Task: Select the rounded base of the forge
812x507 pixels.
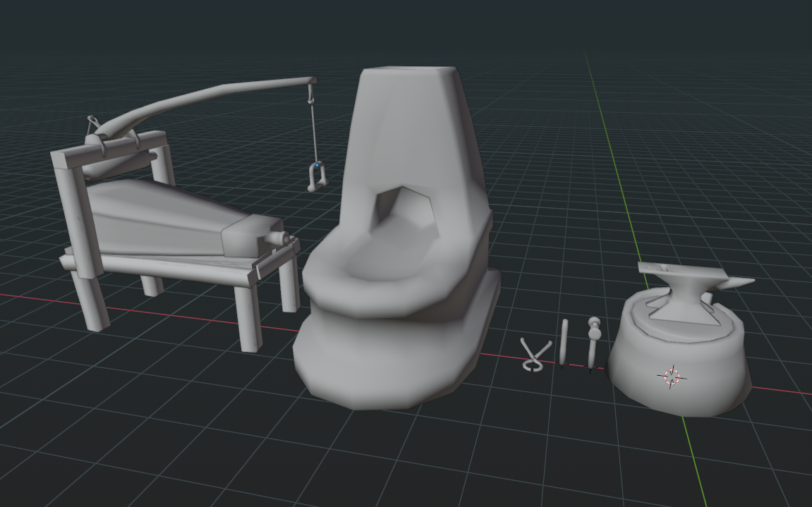Action: click(394, 358)
